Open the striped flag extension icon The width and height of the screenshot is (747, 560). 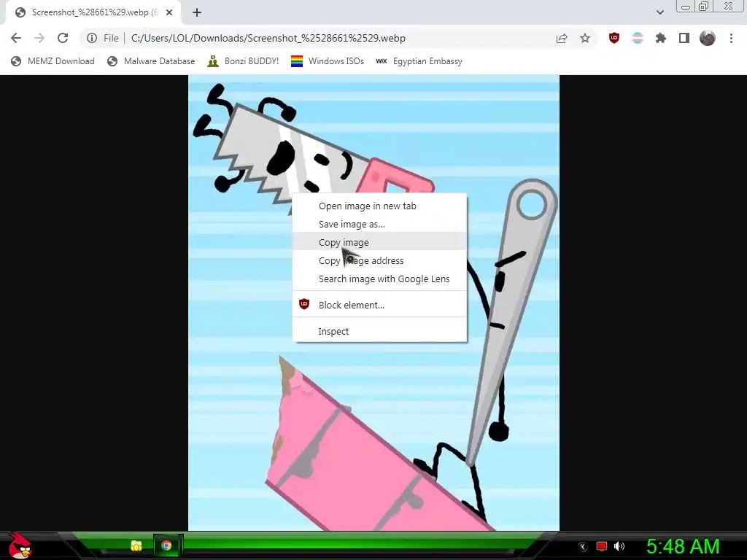638,38
